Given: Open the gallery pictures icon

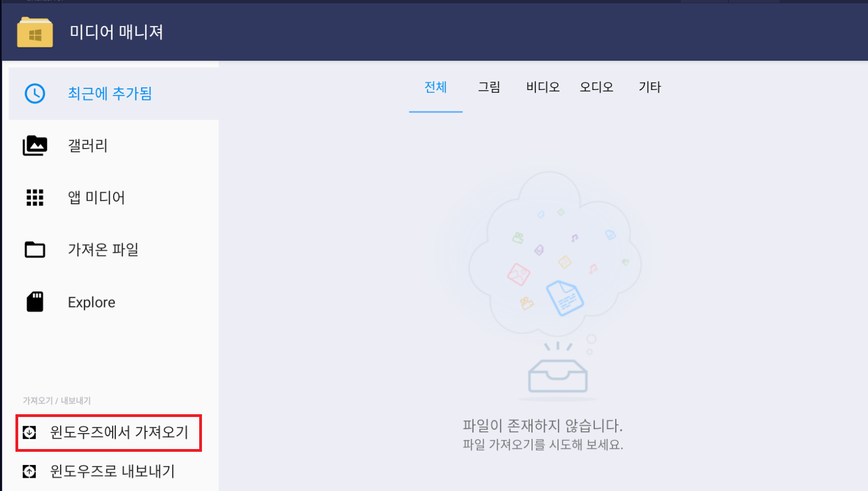Looking at the screenshot, I should click(x=35, y=146).
